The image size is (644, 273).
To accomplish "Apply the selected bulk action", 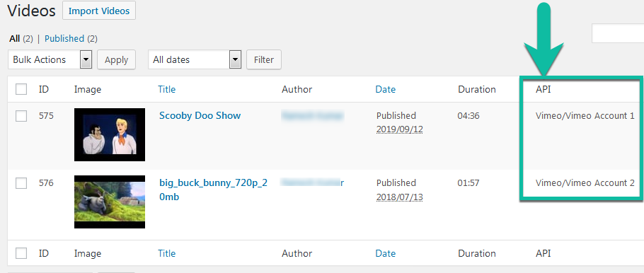I will (x=116, y=60).
